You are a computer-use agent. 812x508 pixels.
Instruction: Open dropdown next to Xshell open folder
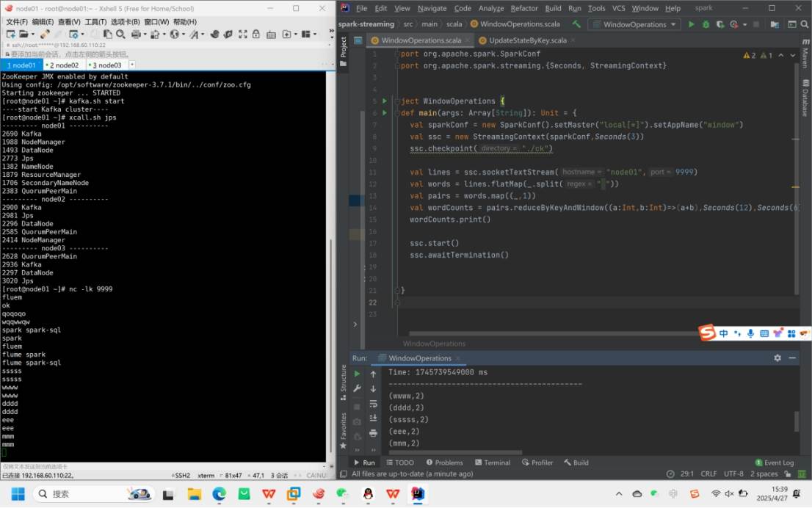pos(32,35)
